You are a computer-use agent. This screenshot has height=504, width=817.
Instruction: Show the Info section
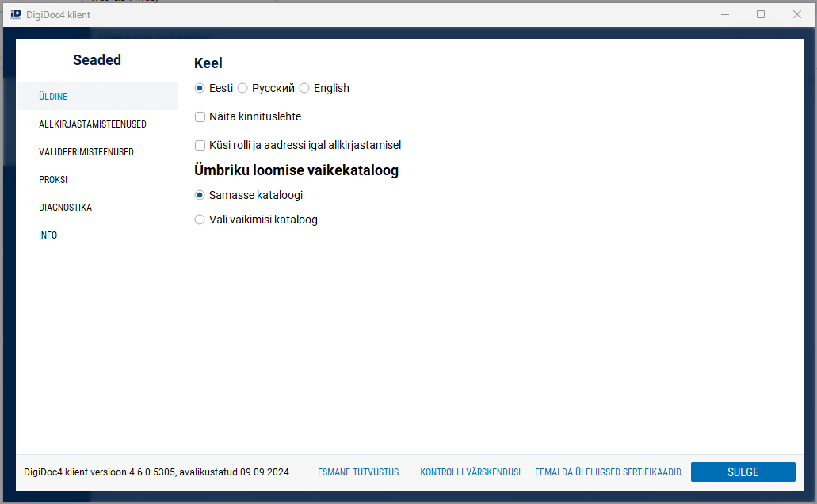coord(97,235)
